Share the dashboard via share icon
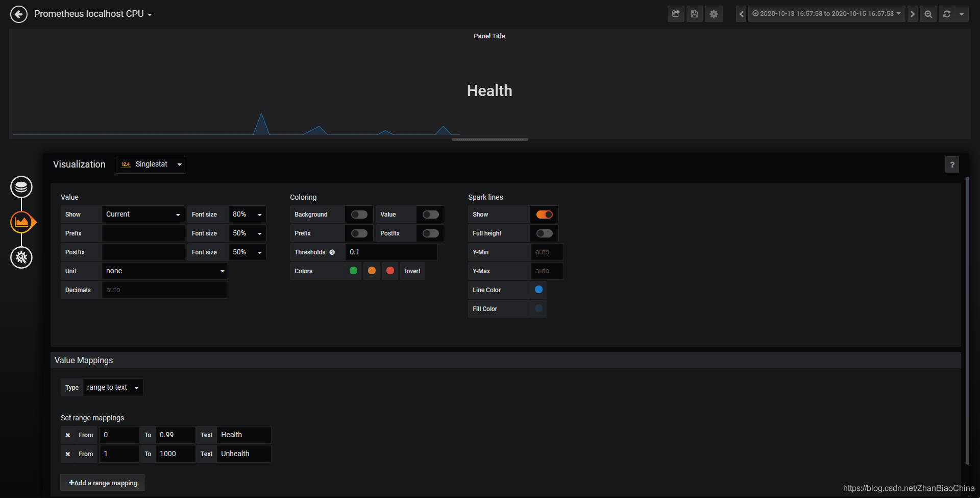This screenshot has height=498, width=980. click(676, 14)
